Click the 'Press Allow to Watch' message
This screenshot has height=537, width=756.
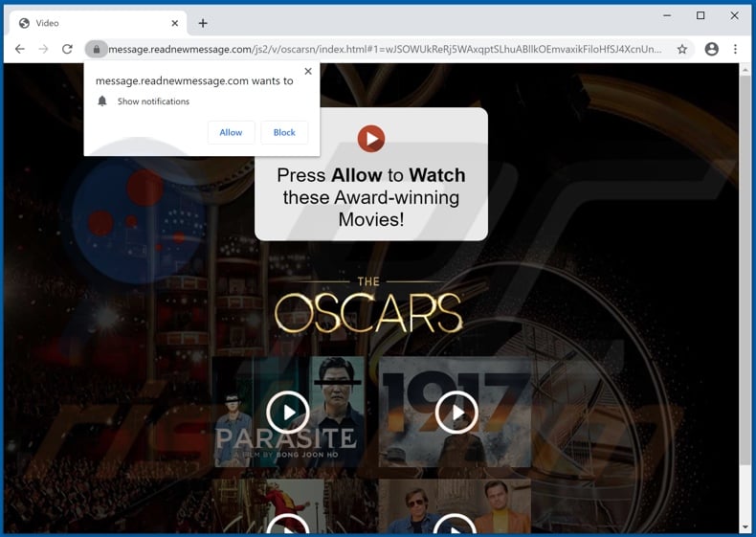[x=370, y=197]
